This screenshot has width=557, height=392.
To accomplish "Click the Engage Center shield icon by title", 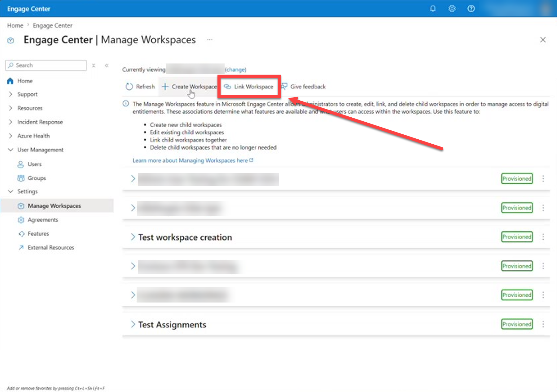I will (x=11, y=40).
